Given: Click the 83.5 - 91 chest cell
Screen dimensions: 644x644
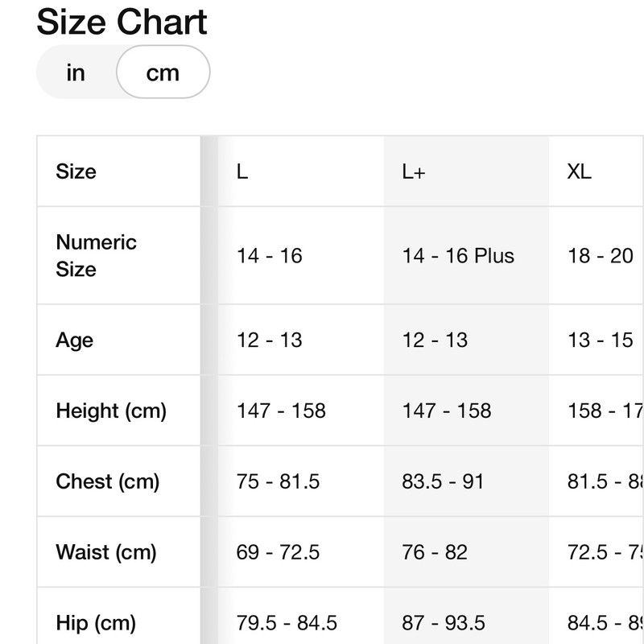Looking at the screenshot, I should [443, 481].
